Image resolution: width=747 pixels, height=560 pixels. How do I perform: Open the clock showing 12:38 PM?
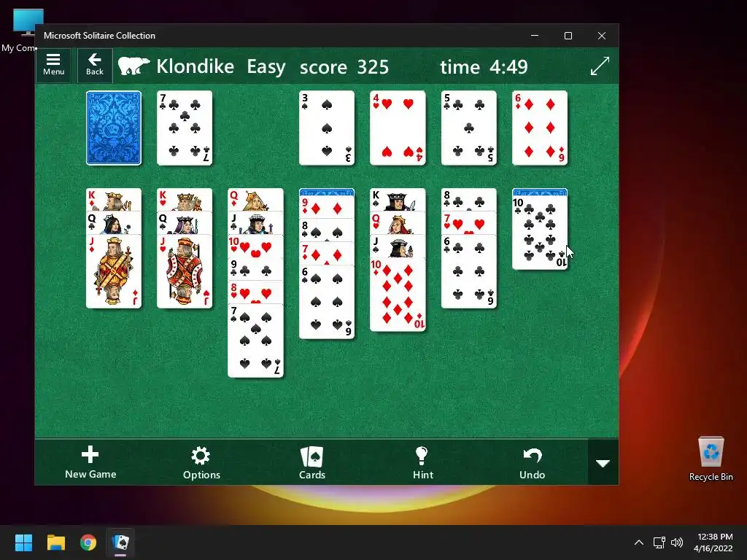pyautogui.click(x=713, y=542)
